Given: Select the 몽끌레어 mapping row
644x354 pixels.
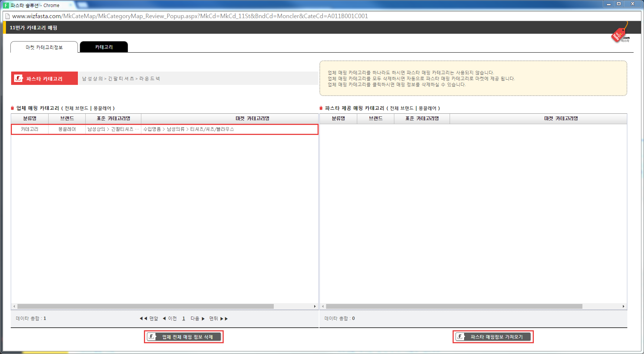Looking at the screenshot, I should (x=165, y=129).
